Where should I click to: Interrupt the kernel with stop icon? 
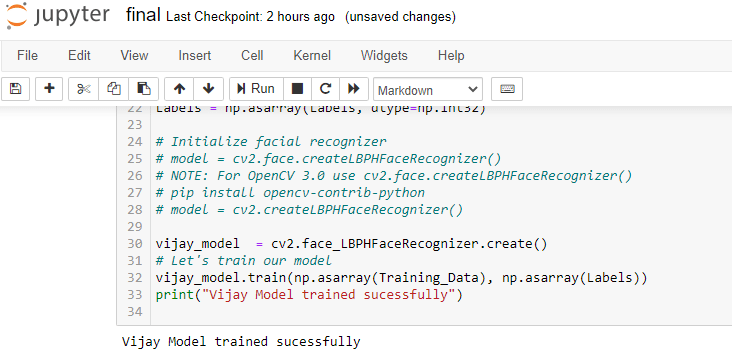pyautogui.click(x=297, y=89)
